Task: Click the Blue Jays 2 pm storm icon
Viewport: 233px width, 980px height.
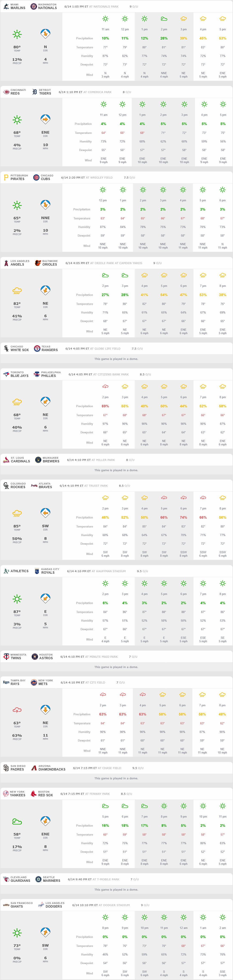Action: pyautogui.click(x=106, y=387)
